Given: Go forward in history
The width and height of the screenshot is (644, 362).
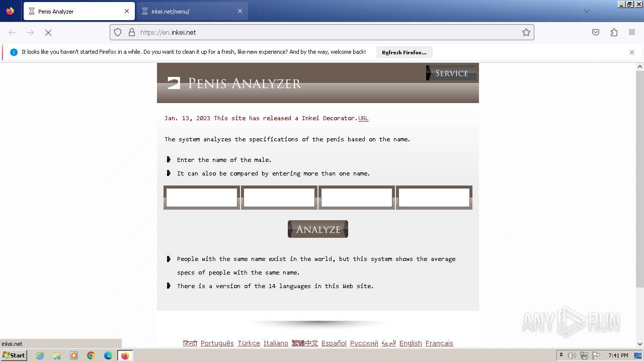Looking at the screenshot, I should click(x=30, y=32).
